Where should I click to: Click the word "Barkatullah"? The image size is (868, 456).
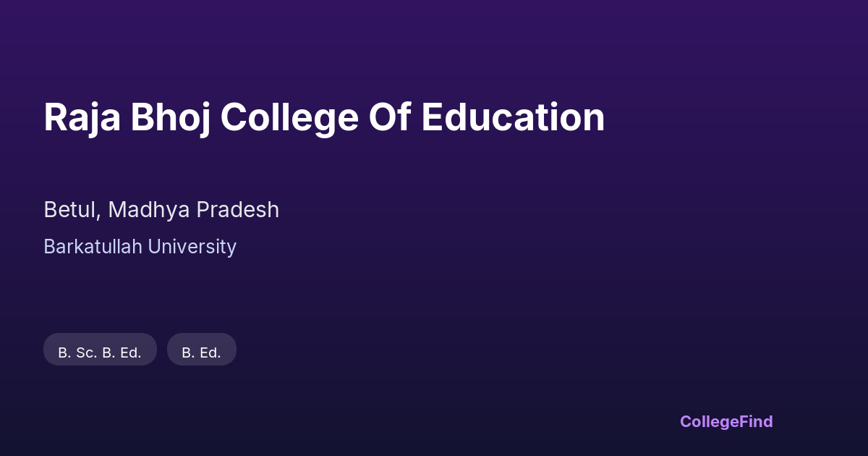[93, 247]
